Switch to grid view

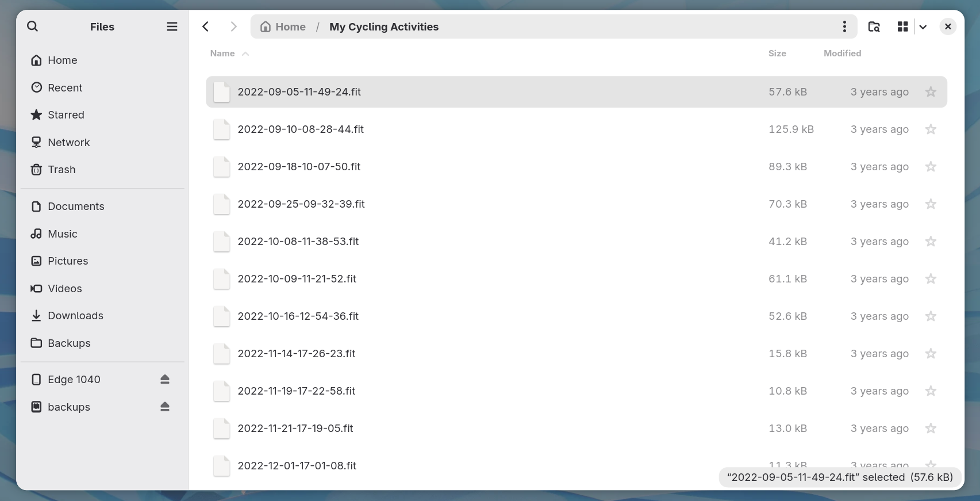pos(903,26)
